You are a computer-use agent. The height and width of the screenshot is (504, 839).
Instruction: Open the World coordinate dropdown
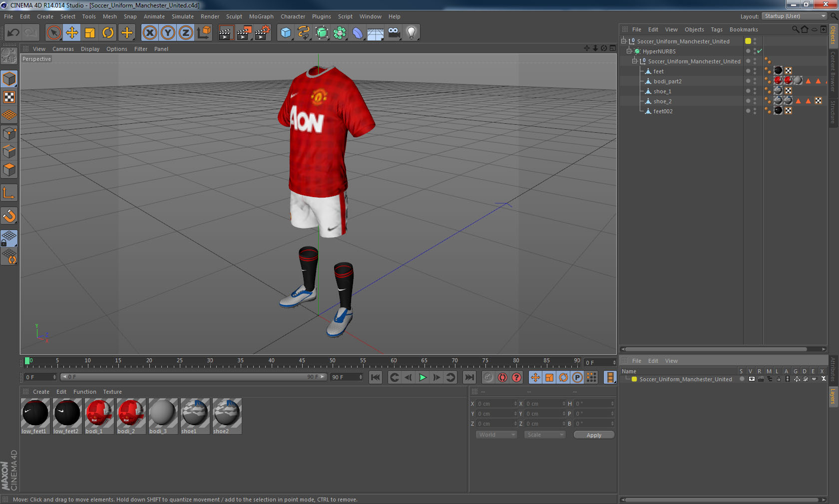pyautogui.click(x=496, y=435)
